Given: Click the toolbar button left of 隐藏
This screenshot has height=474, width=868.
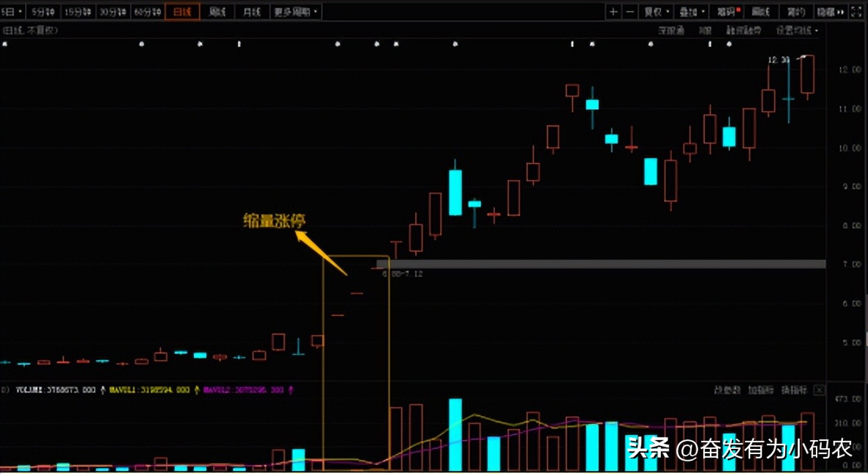Looking at the screenshot, I should pos(796,11).
